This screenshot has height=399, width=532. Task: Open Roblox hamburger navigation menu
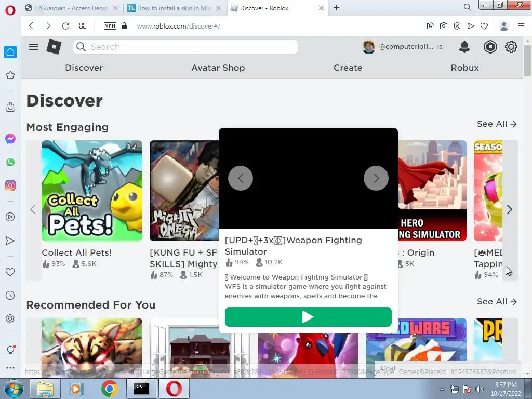[34, 47]
